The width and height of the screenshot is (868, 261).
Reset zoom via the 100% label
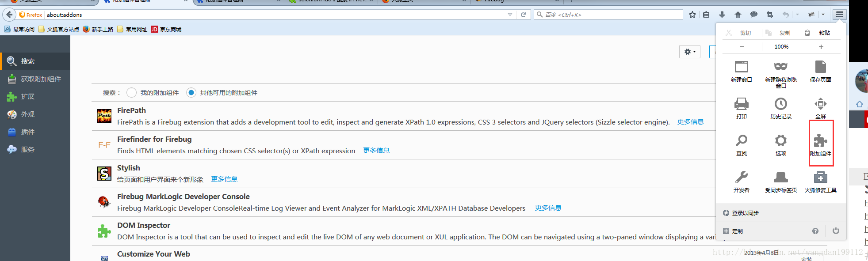[x=781, y=47]
